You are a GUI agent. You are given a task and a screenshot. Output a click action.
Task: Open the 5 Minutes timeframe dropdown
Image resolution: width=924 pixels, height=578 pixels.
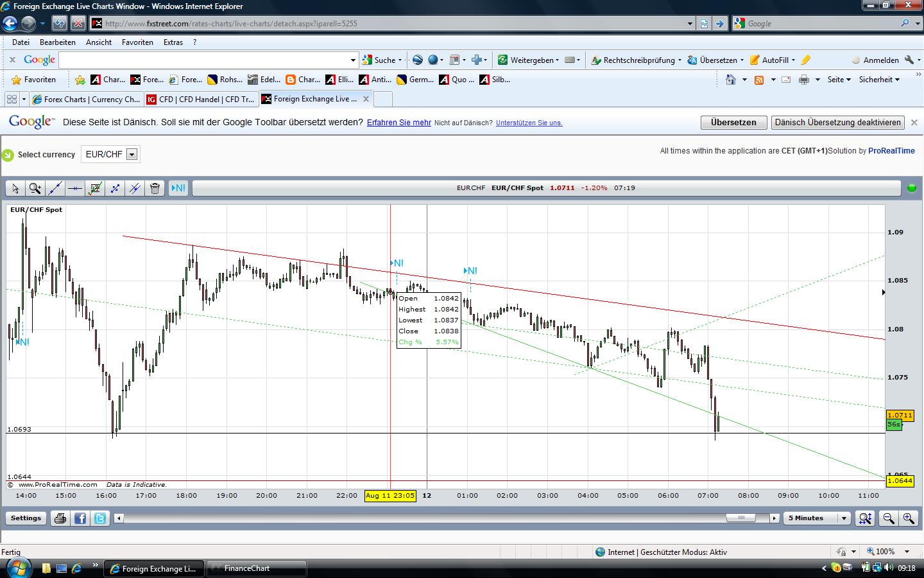pyautogui.click(x=817, y=518)
